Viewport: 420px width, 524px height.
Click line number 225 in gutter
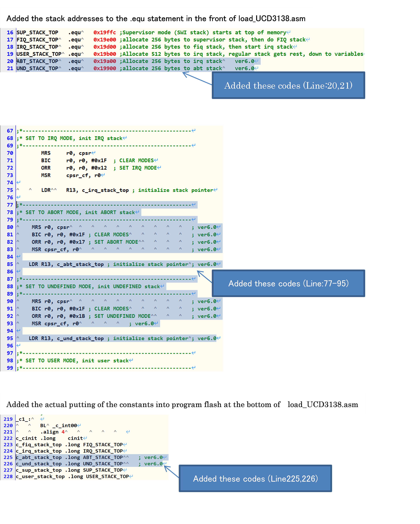[x=8, y=457]
